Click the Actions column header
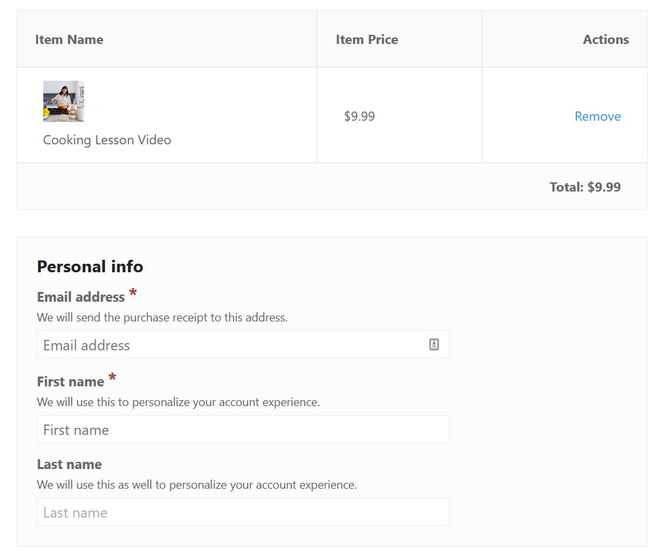This screenshot has width=663, height=555. (605, 40)
